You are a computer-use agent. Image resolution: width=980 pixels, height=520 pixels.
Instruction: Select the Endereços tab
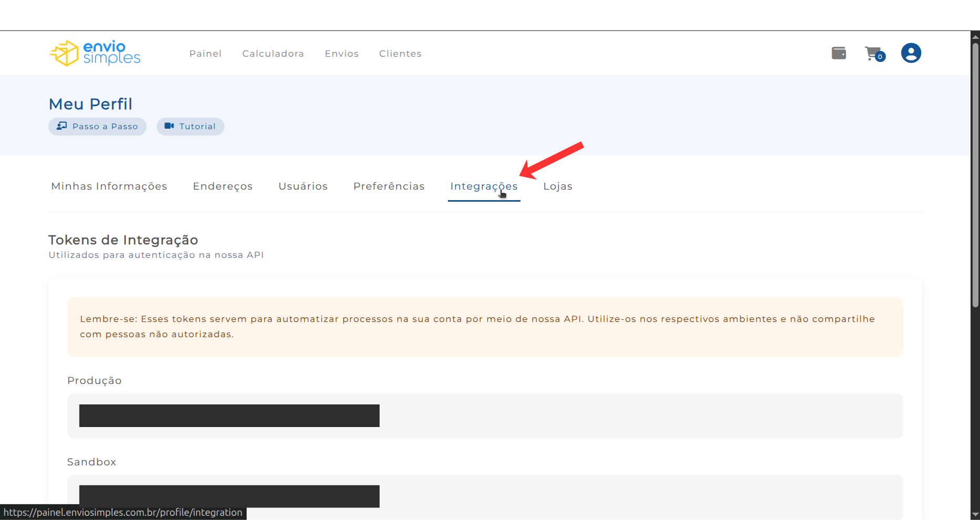tap(223, 186)
